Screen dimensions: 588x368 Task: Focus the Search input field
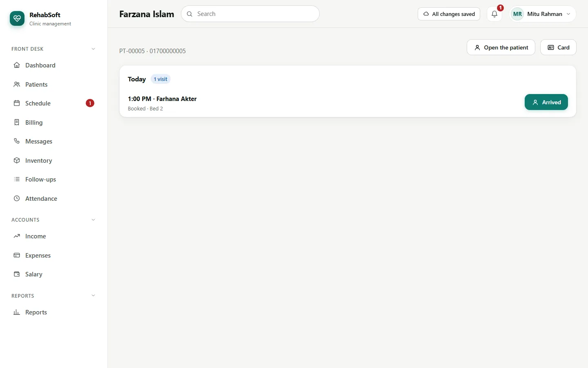click(x=250, y=14)
